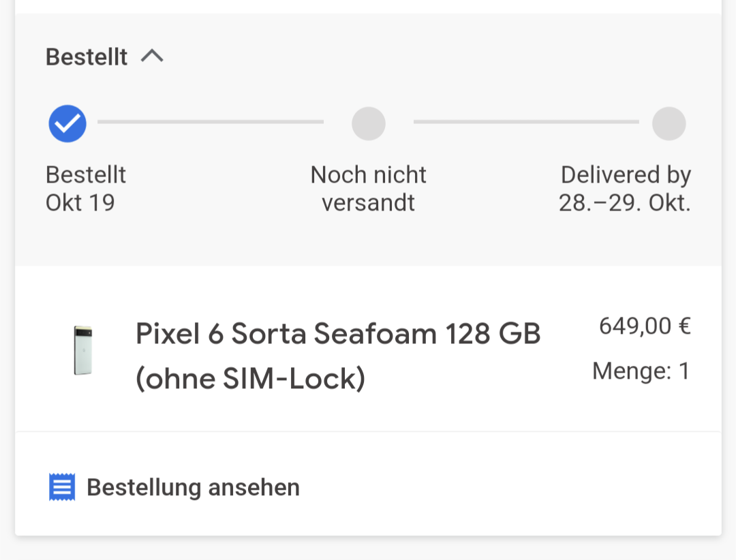Click the receipt icon beside Bestellung ansehen
Screen dimensions: 736x560
[62, 487]
